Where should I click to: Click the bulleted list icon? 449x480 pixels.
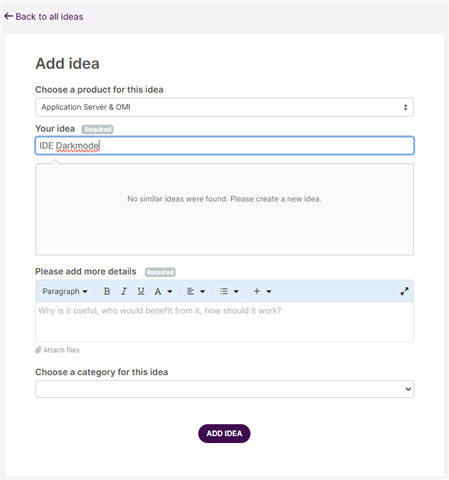(x=224, y=291)
